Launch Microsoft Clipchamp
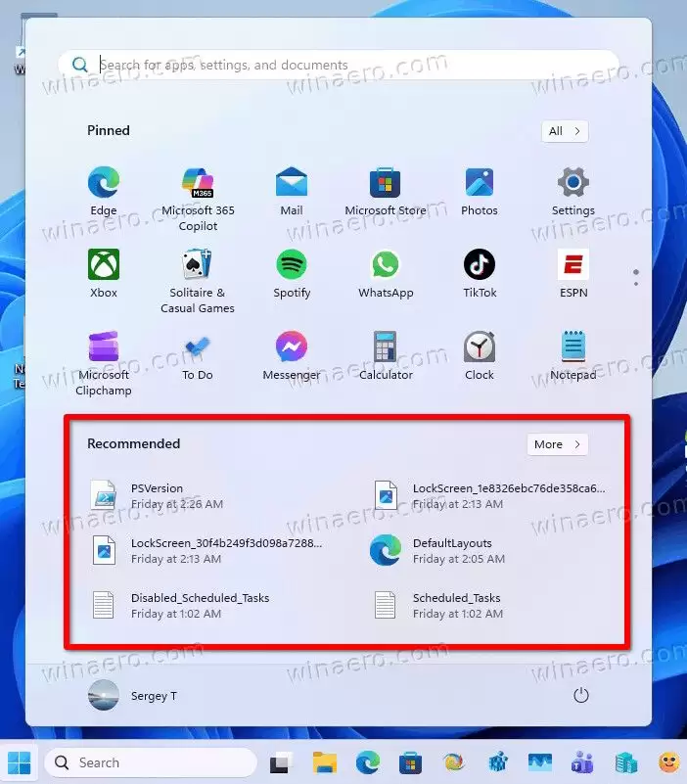687x784 pixels. pos(104,363)
